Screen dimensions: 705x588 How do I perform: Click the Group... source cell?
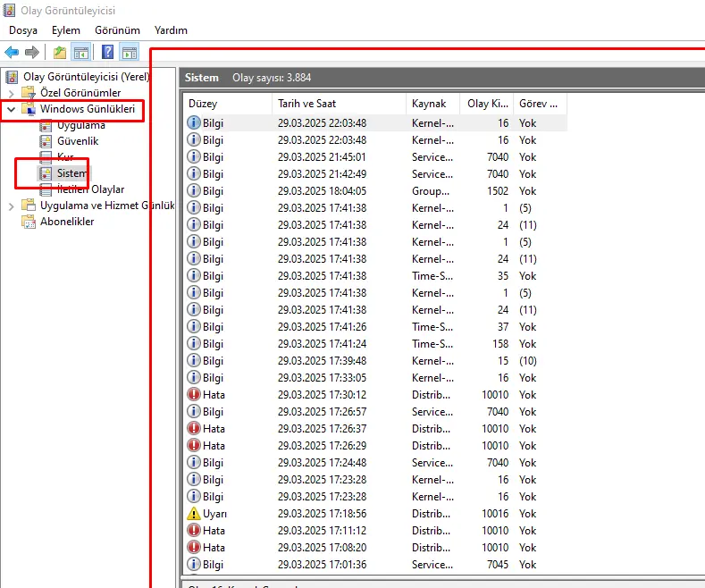(x=431, y=191)
